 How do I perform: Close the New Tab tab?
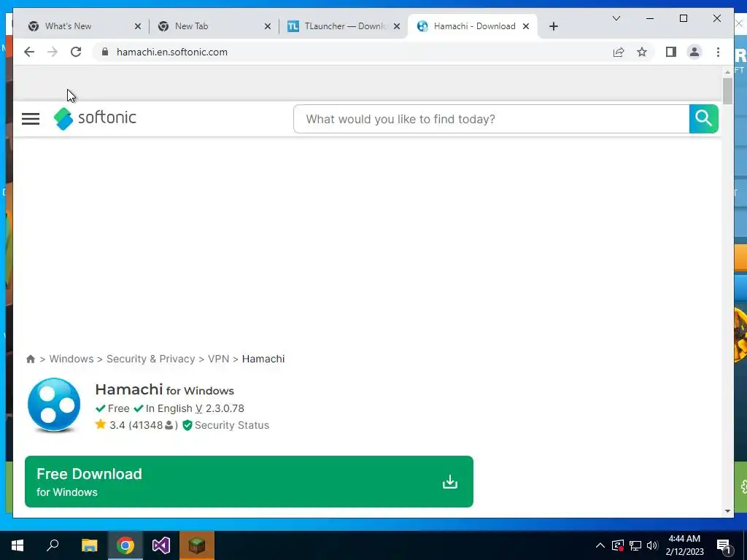268,26
